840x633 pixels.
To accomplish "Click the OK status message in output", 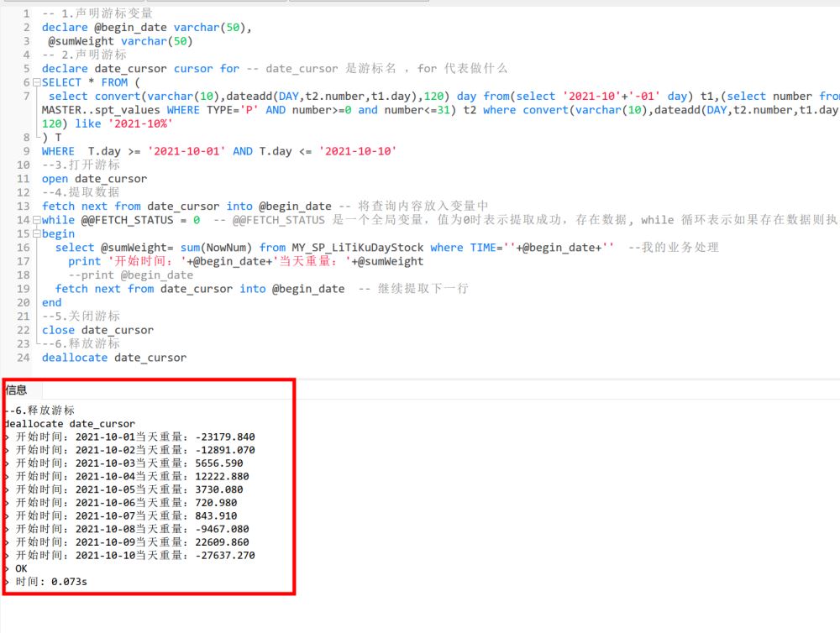I will click(21, 569).
